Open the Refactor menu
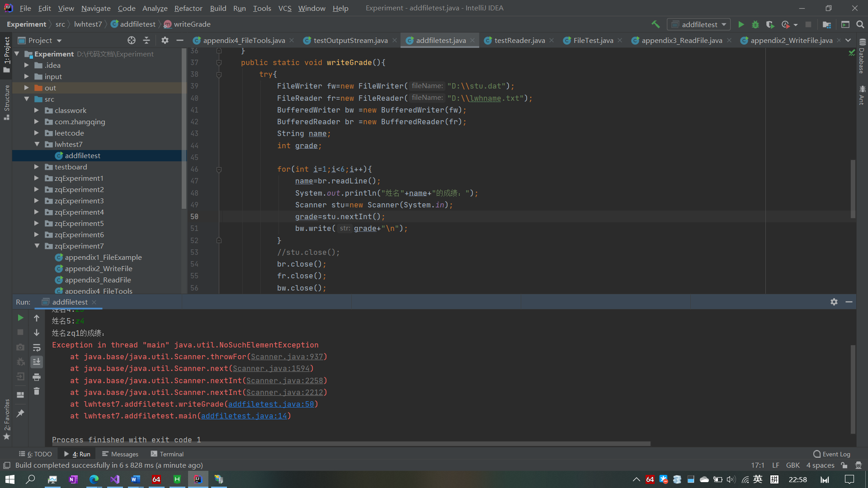The image size is (868, 488). click(188, 8)
